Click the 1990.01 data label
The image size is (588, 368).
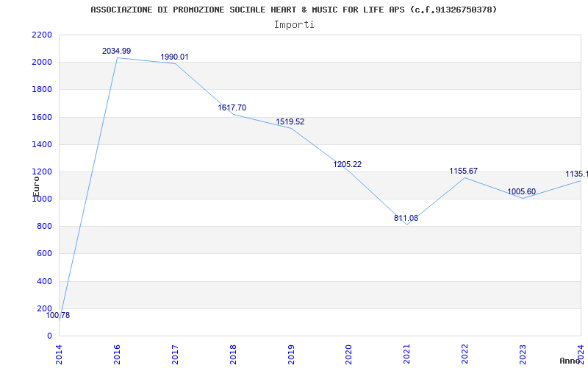[175, 57]
